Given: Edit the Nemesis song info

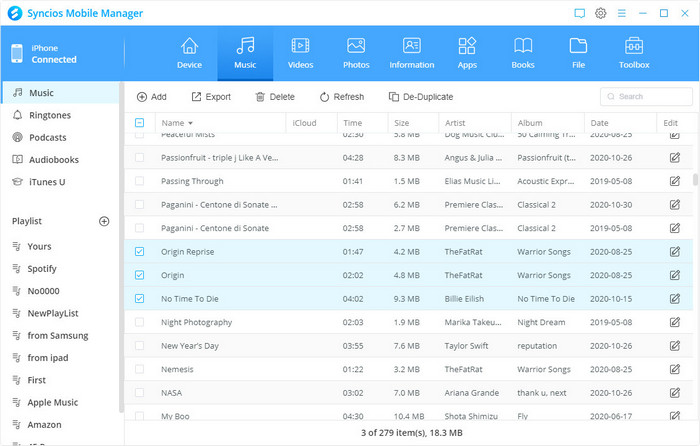Looking at the screenshot, I should tap(675, 369).
